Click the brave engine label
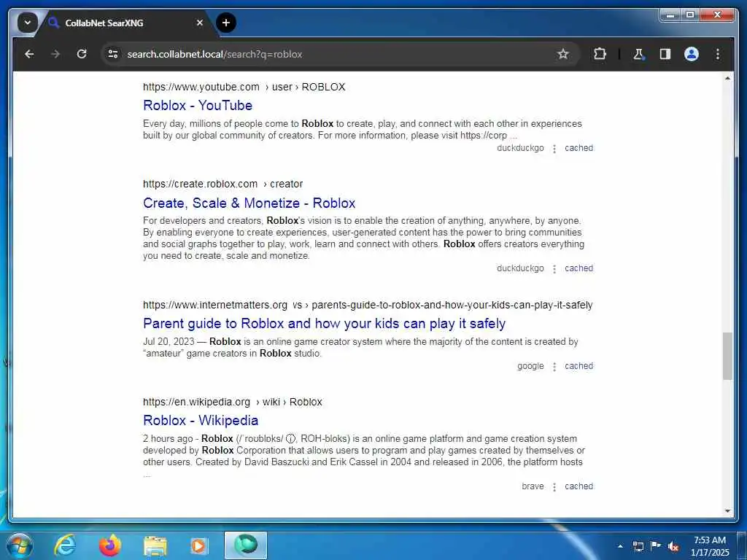This screenshot has height=560, width=747. 533,486
